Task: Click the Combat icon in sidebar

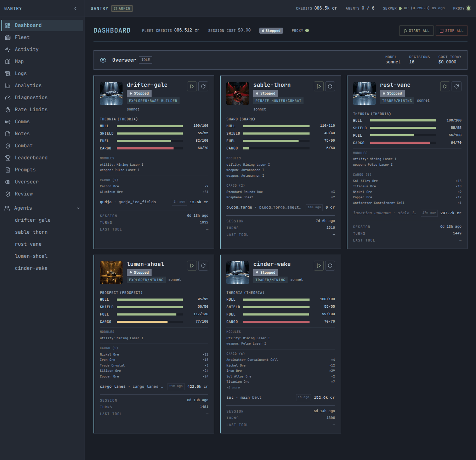Action: (8, 146)
